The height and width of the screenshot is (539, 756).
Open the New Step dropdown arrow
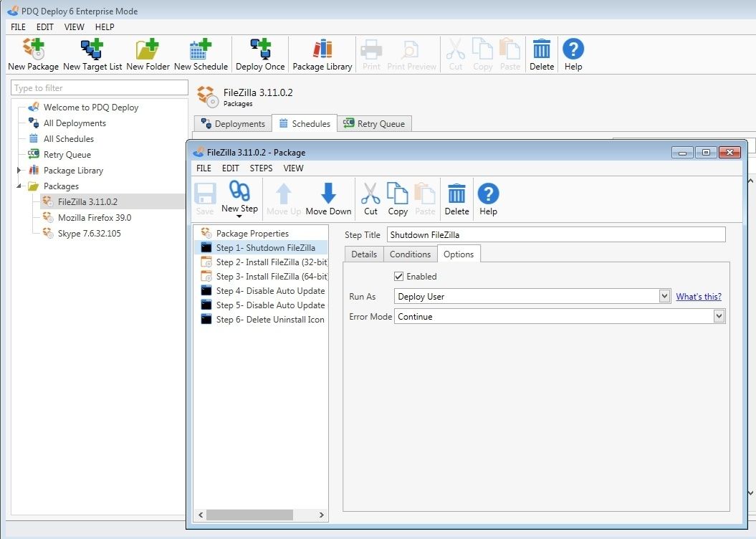click(x=239, y=216)
